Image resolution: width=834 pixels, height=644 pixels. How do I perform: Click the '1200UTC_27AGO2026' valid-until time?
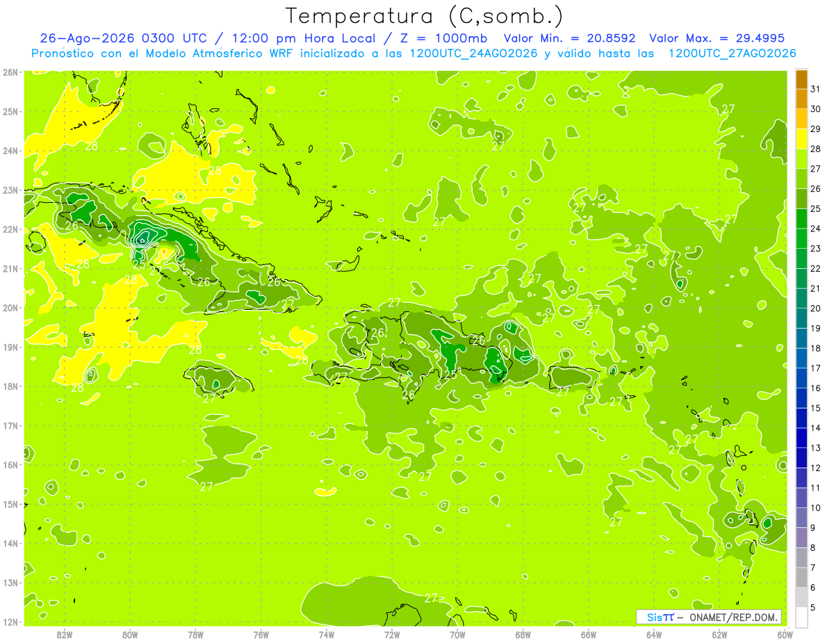[x=732, y=53]
